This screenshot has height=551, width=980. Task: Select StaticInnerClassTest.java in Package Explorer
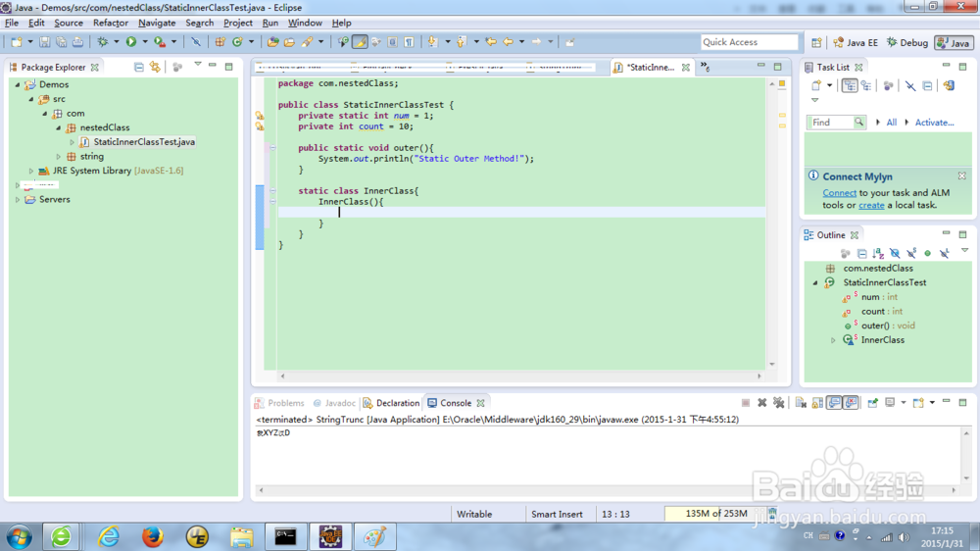coord(144,142)
